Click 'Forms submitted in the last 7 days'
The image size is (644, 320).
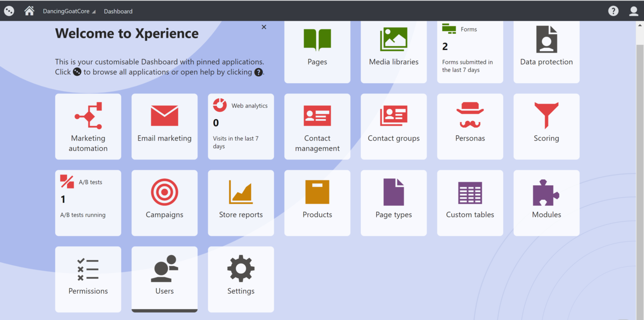[x=467, y=66]
